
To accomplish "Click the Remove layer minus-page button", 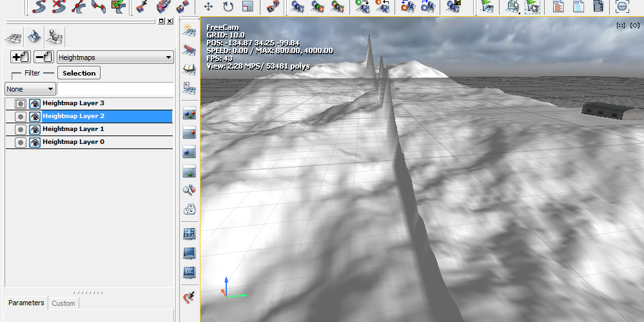I will click(44, 57).
